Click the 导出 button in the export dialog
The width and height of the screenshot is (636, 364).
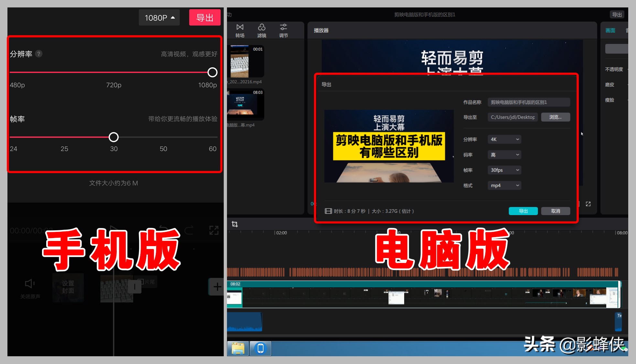pos(523,211)
